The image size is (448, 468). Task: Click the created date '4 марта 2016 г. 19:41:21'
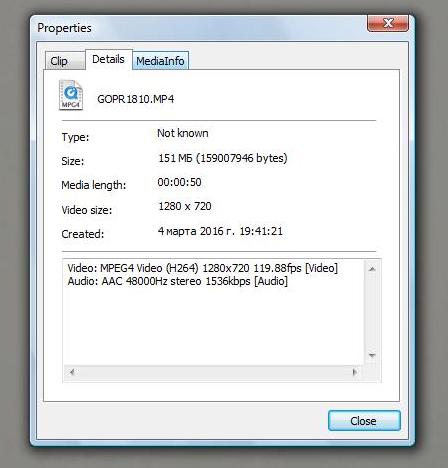[220, 231]
